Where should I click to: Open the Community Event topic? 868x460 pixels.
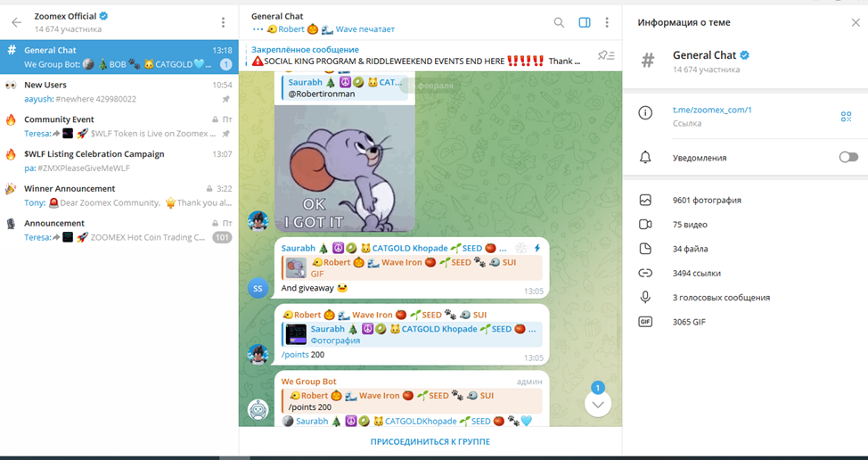[x=119, y=127]
